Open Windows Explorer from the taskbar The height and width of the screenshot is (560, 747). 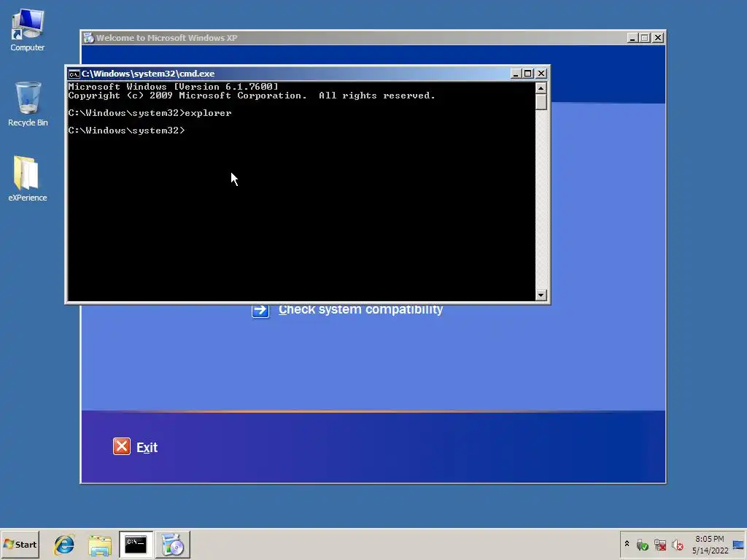point(100,545)
